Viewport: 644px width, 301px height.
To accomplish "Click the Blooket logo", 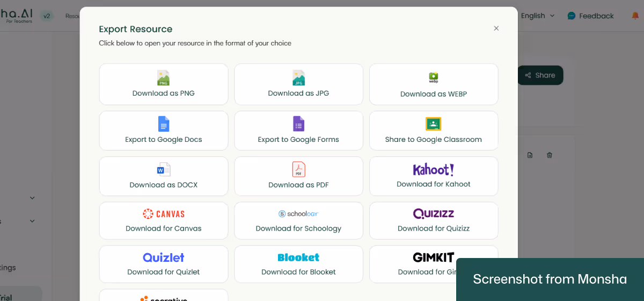I will [x=298, y=257].
